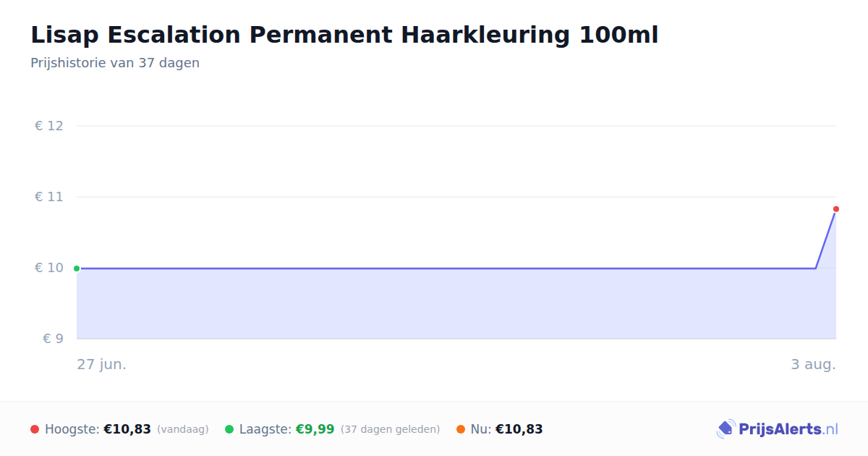Click the Prijshistorie van 37 dagen subtitle
This screenshot has width=868, height=456.
coord(115,63)
